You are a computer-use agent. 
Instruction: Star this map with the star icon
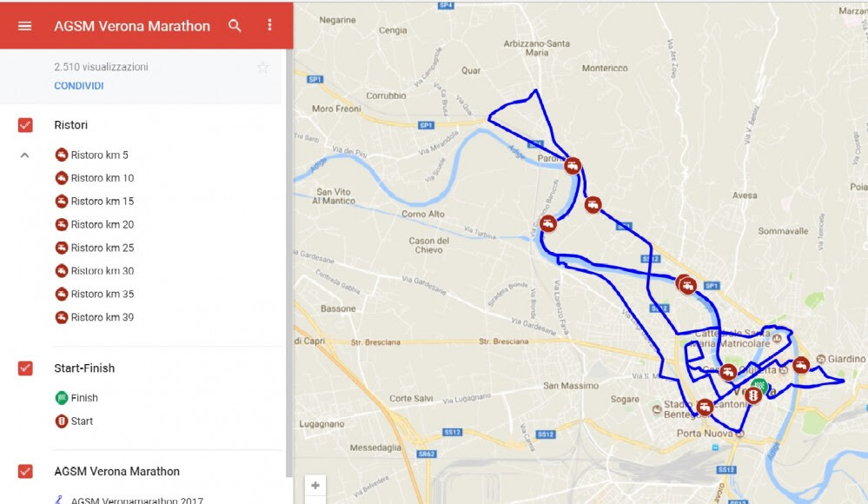tap(263, 68)
